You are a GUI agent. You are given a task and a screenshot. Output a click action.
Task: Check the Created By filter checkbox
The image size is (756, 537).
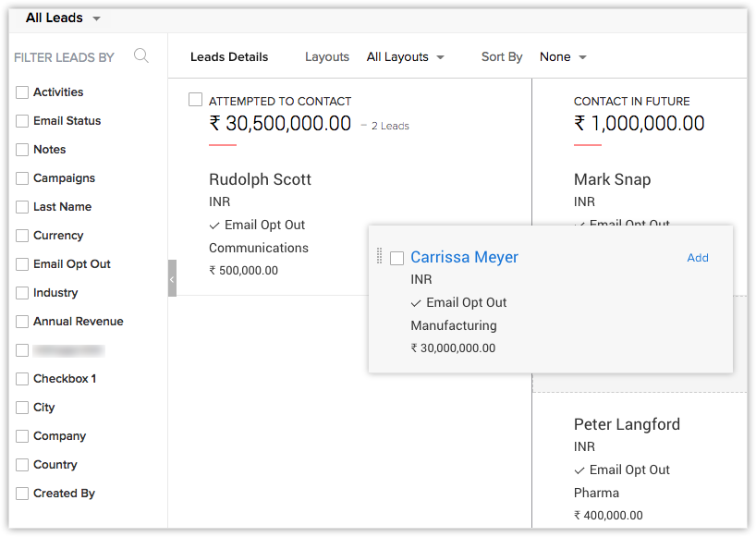point(22,494)
